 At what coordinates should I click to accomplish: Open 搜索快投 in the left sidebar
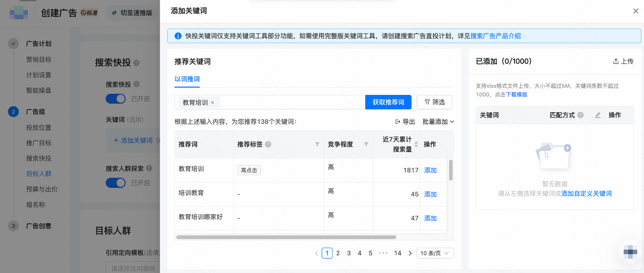pos(39,159)
